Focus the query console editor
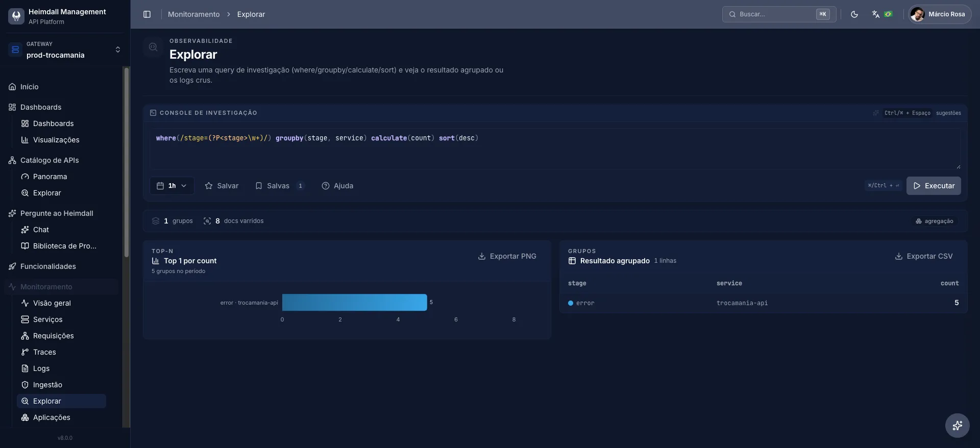Screen dimensions: 980x448 555,148
